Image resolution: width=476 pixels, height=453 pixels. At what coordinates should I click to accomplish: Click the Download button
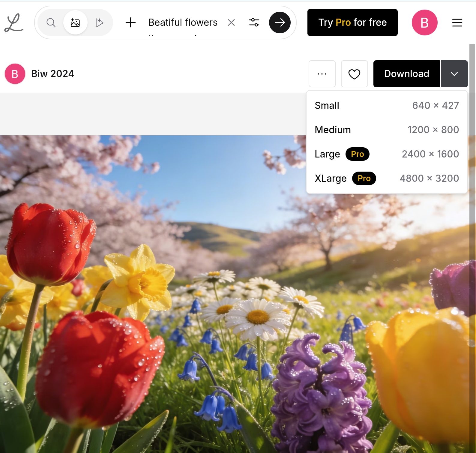[406, 74]
